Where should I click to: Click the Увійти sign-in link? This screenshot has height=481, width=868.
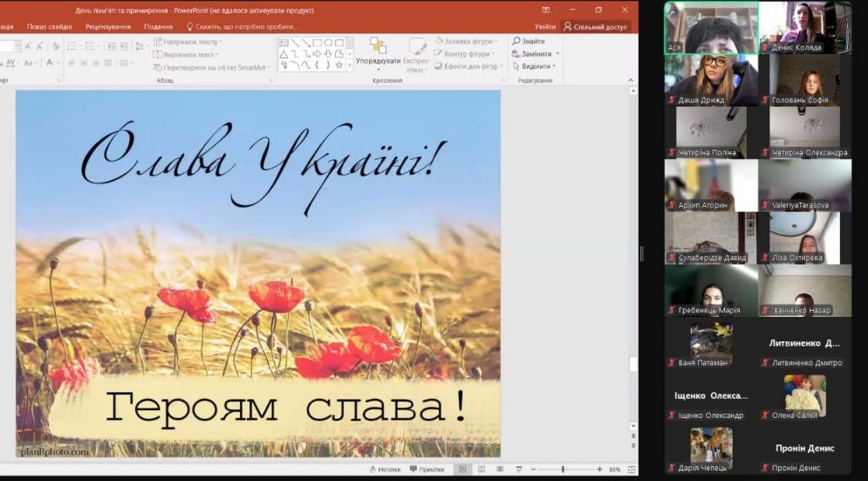coord(545,26)
